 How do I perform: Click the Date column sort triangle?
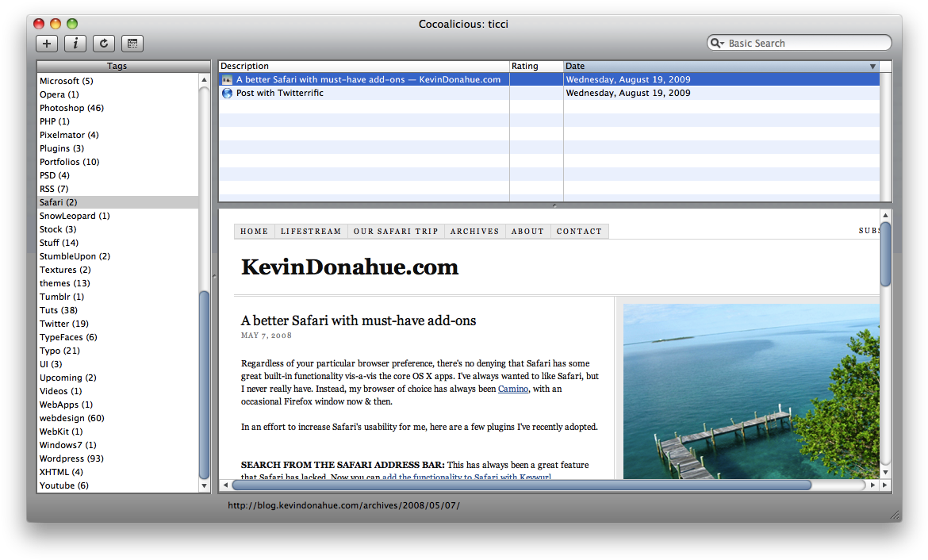coord(872,66)
